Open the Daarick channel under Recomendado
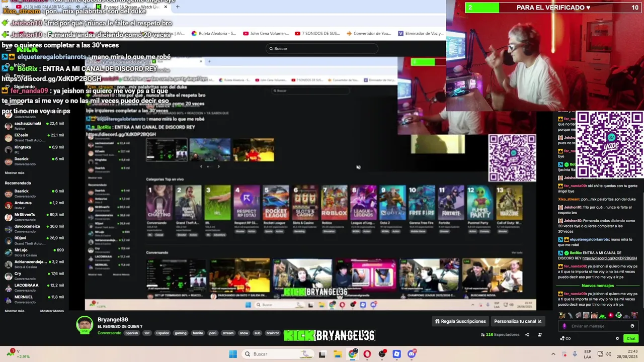The height and width of the screenshot is (362, 644). (35, 193)
